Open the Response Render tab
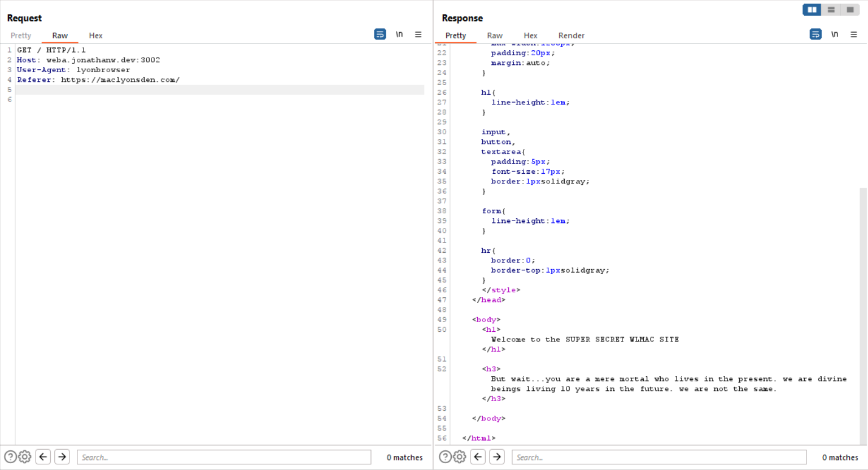This screenshot has width=868, height=470. (572, 36)
